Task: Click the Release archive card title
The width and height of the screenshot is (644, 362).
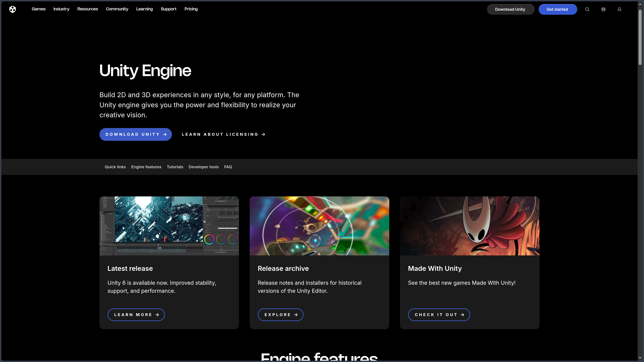Action: point(283,268)
